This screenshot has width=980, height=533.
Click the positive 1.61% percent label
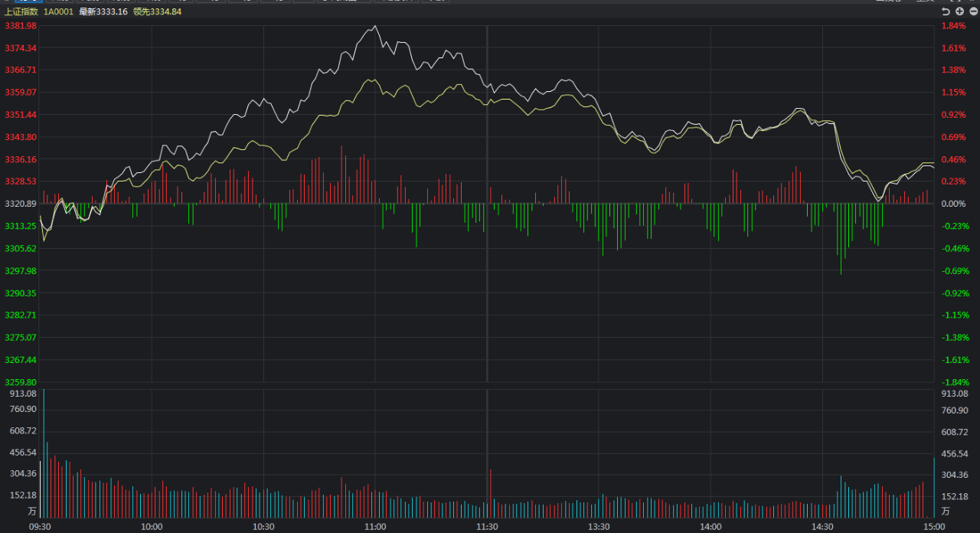click(953, 47)
